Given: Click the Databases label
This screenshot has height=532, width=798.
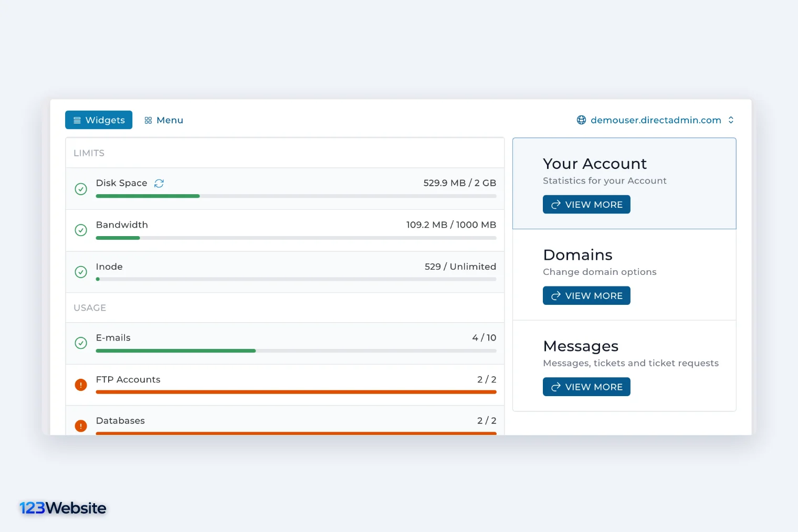Looking at the screenshot, I should 120,421.
